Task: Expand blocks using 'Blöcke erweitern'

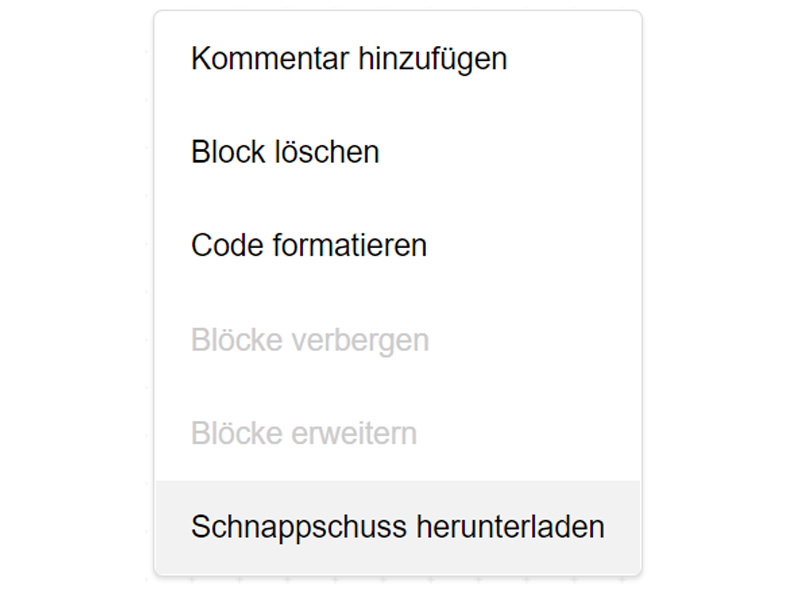Action: 304,434
